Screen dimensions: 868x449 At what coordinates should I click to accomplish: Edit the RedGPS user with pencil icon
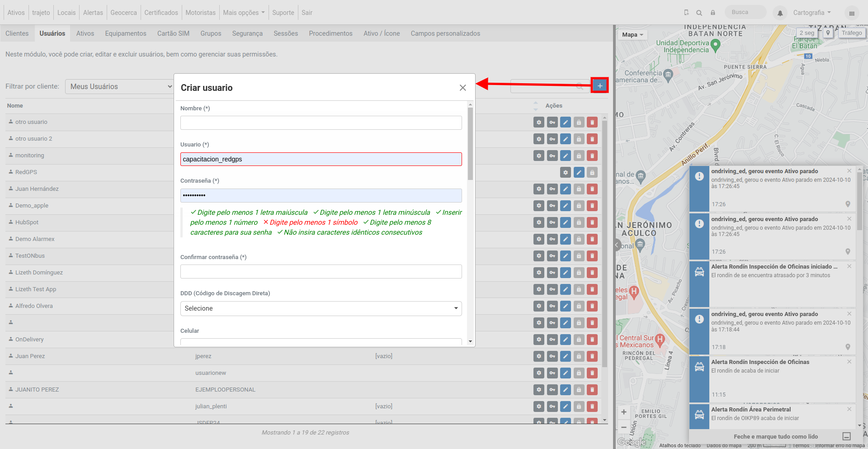pos(579,172)
